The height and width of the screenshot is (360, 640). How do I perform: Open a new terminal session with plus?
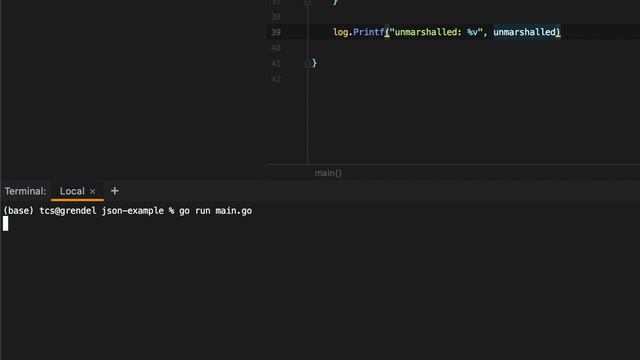tap(115, 191)
